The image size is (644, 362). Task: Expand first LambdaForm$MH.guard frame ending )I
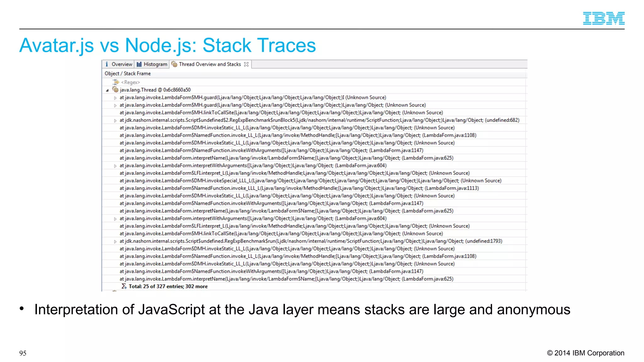(x=115, y=98)
